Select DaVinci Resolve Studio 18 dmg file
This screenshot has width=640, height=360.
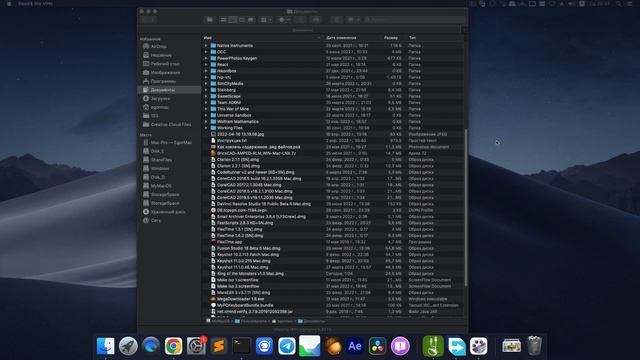tap(333, 204)
